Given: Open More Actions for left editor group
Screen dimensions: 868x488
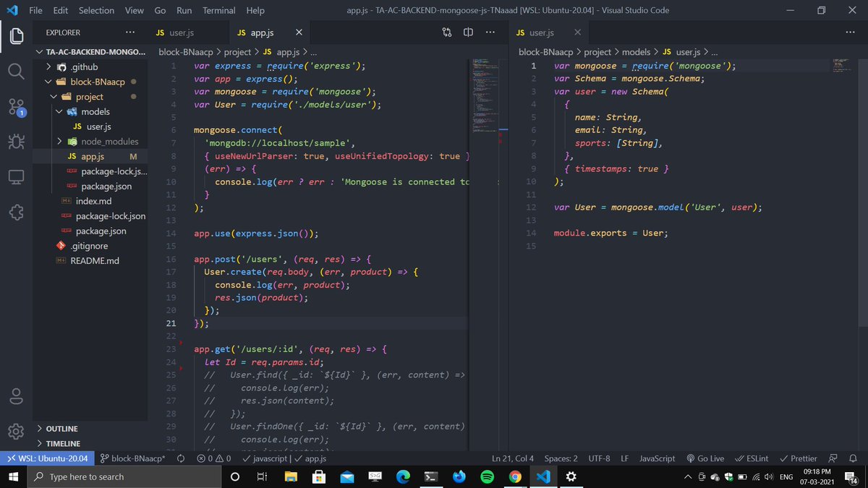Looking at the screenshot, I should pyautogui.click(x=490, y=33).
